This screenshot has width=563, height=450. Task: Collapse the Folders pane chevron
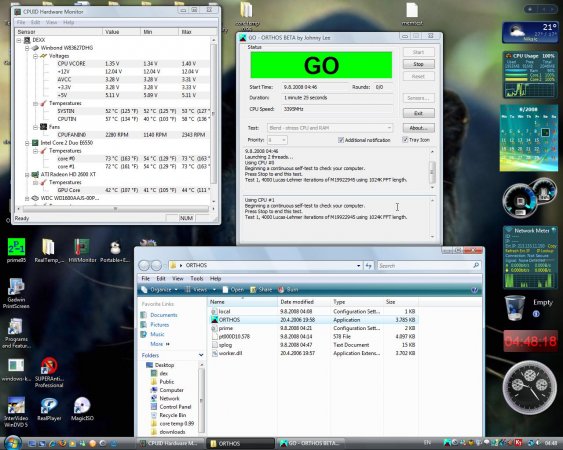(201, 355)
